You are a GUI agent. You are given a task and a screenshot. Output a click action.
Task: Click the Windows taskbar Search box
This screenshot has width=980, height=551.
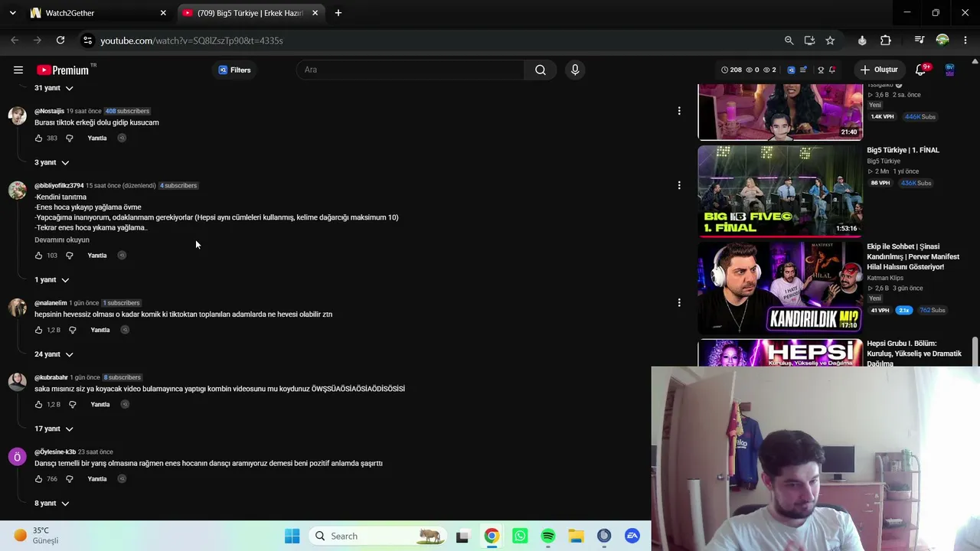[x=377, y=536]
